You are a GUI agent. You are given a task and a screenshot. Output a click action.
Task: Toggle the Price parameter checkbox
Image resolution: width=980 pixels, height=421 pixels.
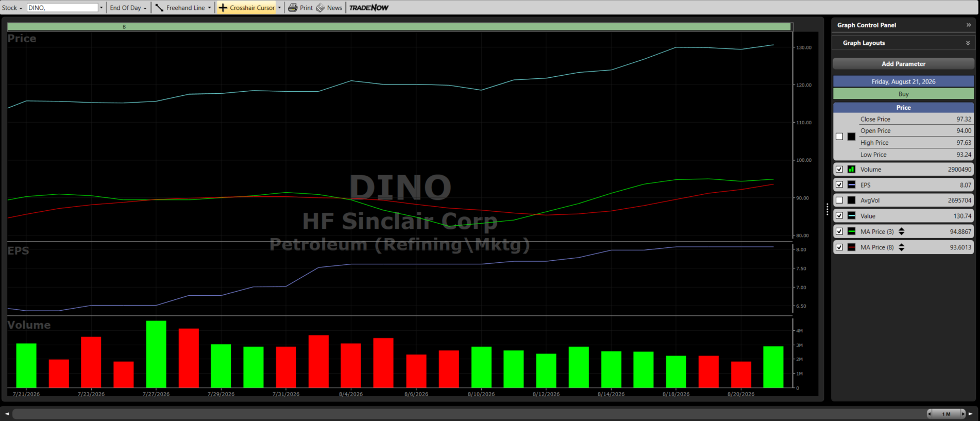point(839,137)
